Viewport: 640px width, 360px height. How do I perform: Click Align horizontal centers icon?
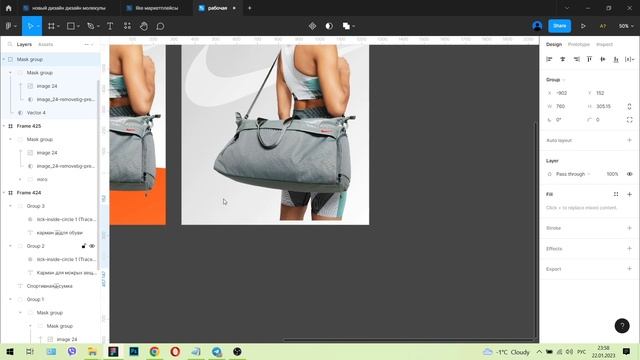tap(563, 59)
